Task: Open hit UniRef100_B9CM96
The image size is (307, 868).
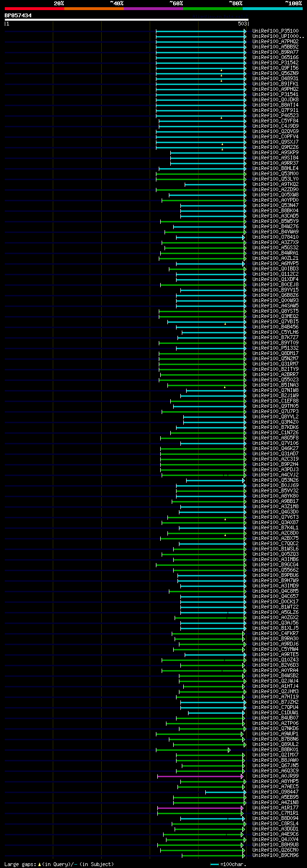Action: pyautogui.click(x=275, y=856)
